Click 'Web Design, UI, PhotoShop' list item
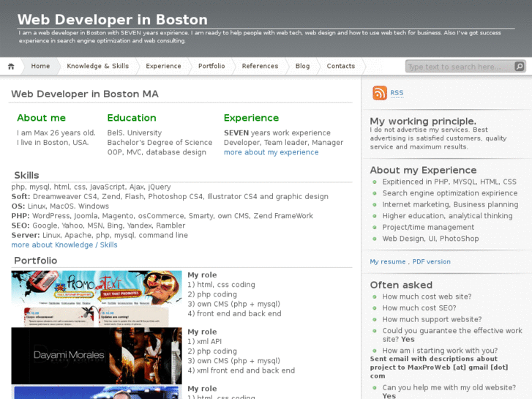The width and height of the screenshot is (532, 399). (430, 239)
